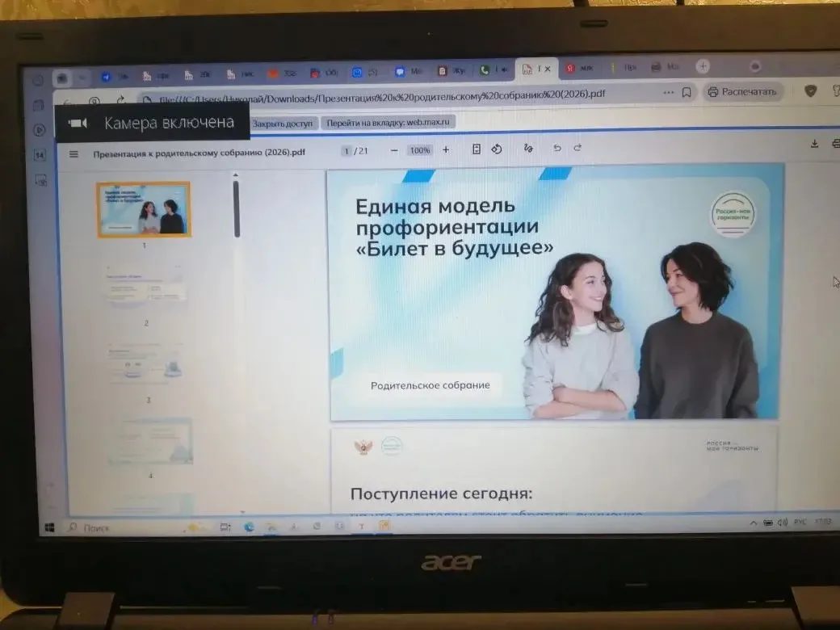Download the PDF file

pos(814,144)
